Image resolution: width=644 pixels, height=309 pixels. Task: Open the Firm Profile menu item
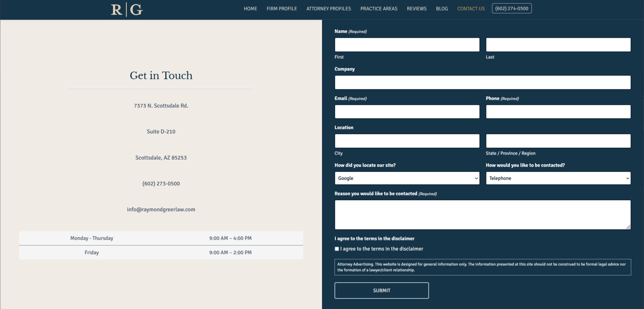pos(281,9)
